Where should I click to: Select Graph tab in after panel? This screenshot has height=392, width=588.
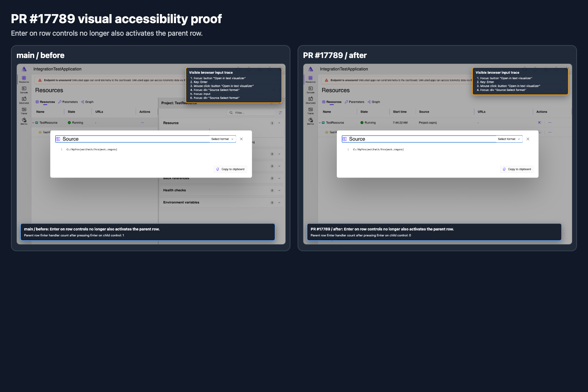pos(374,102)
